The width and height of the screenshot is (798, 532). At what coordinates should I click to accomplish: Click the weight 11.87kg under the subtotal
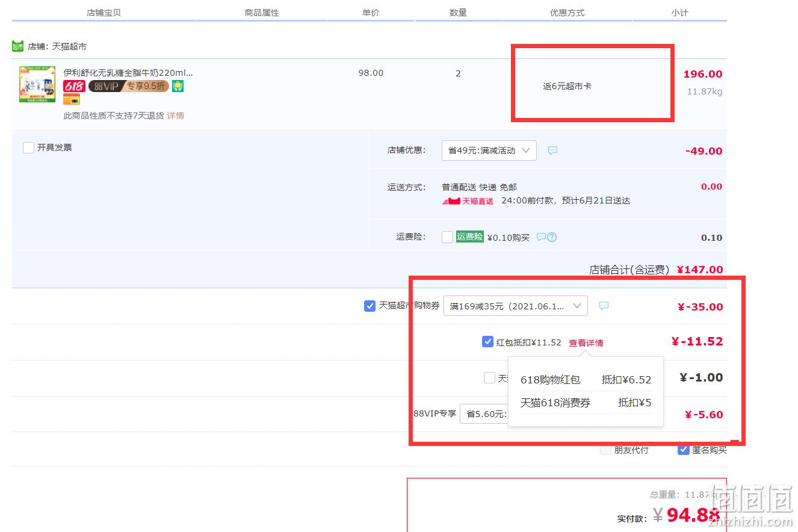(705, 91)
